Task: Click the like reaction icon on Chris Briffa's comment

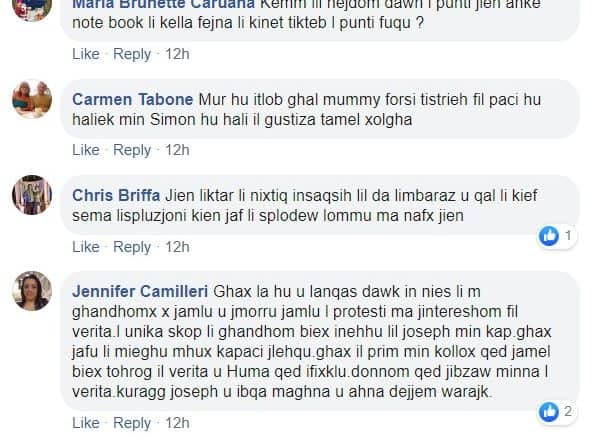Action: pos(547,236)
